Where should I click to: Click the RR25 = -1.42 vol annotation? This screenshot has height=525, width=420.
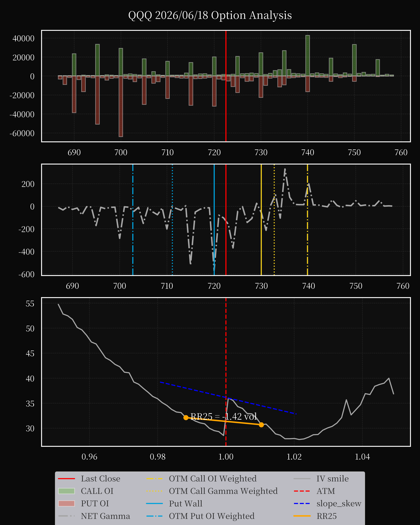click(223, 416)
